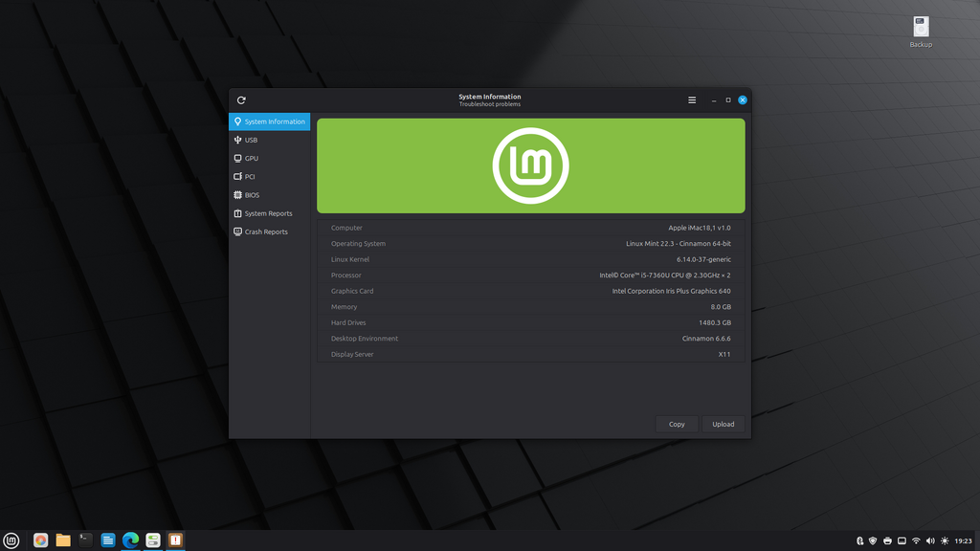Open the brightness sun tray icon

945,541
